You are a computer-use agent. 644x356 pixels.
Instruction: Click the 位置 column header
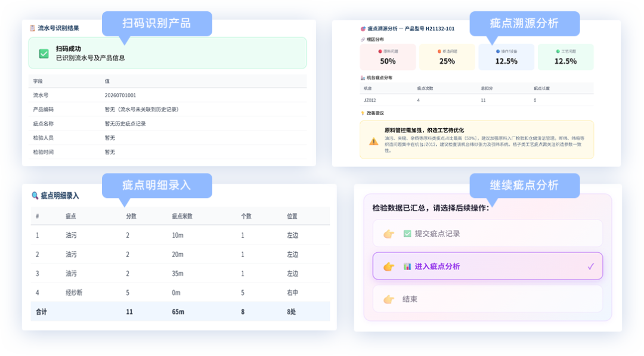tap(292, 216)
